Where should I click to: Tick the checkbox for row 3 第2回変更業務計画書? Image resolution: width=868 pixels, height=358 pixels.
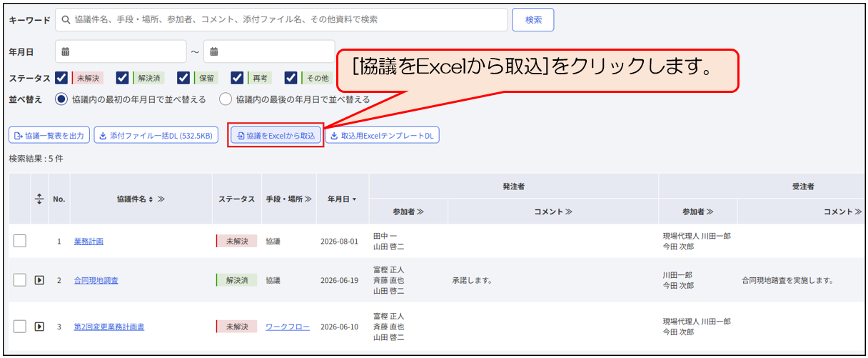[x=20, y=327]
